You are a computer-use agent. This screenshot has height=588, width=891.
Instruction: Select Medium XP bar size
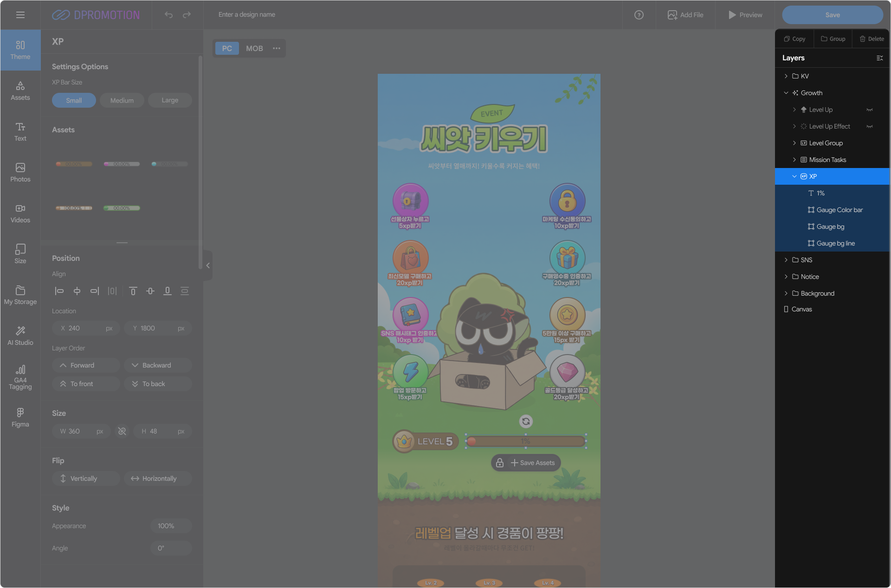pyautogui.click(x=122, y=100)
